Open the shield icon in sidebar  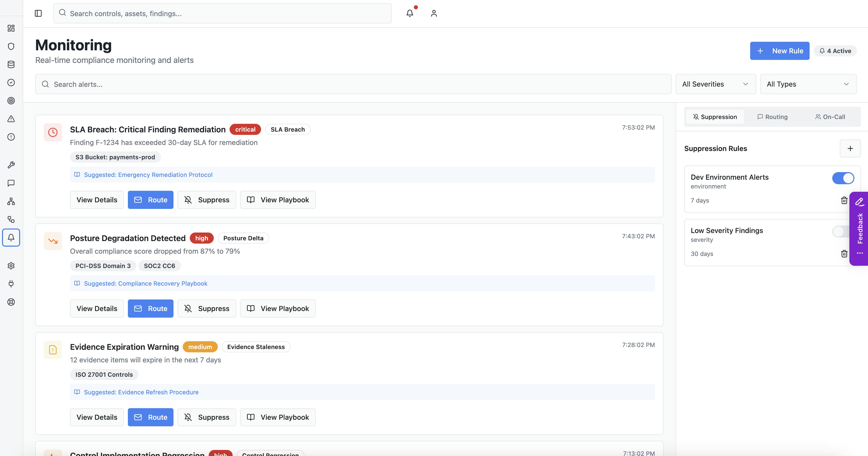11,46
